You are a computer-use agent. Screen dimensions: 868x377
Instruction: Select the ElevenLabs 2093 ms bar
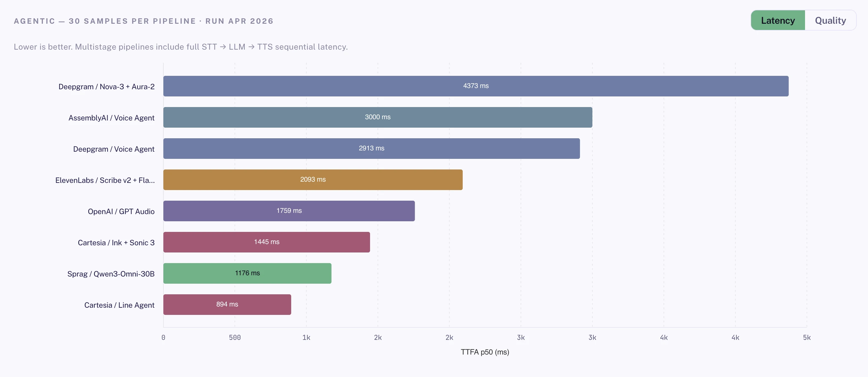coord(313,180)
